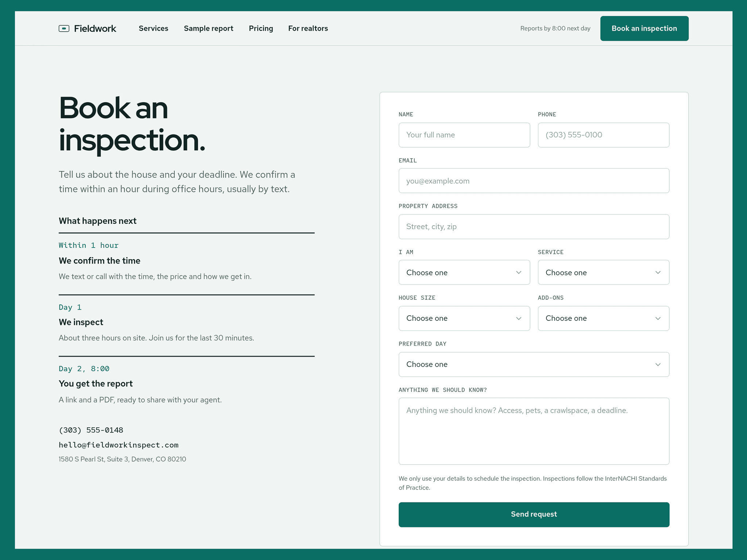
Task: Go to the Pricing page
Action: 261,28
